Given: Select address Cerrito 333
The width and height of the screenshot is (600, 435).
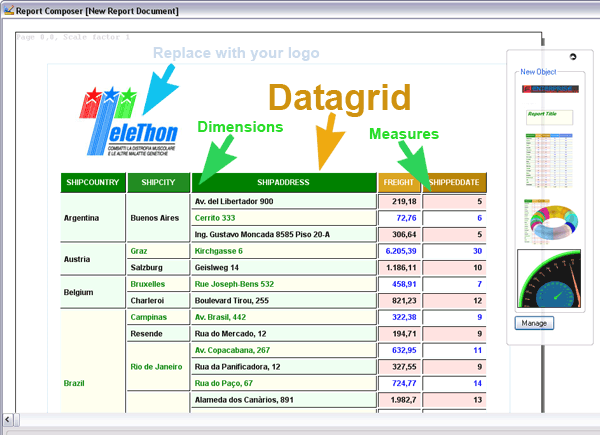Looking at the screenshot, I should (x=284, y=218).
